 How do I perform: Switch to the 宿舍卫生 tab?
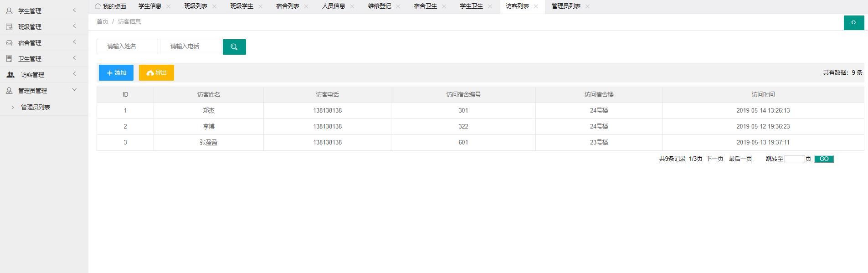(x=426, y=6)
